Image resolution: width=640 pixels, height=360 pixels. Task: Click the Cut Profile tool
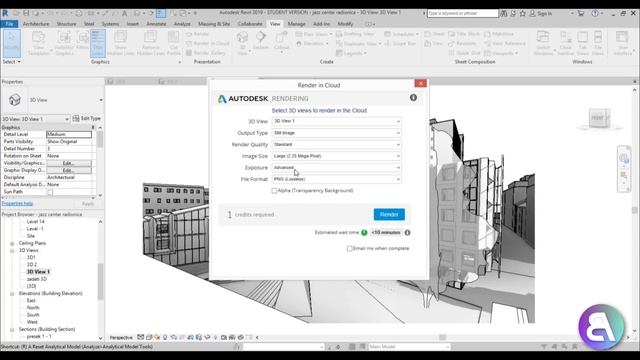pos(173,43)
